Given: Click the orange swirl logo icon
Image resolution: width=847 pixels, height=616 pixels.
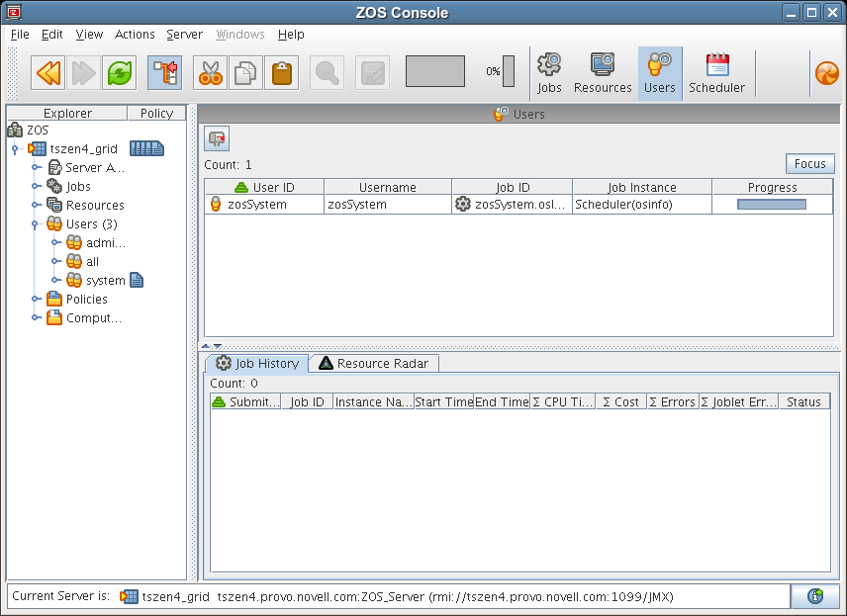Looking at the screenshot, I should point(827,73).
